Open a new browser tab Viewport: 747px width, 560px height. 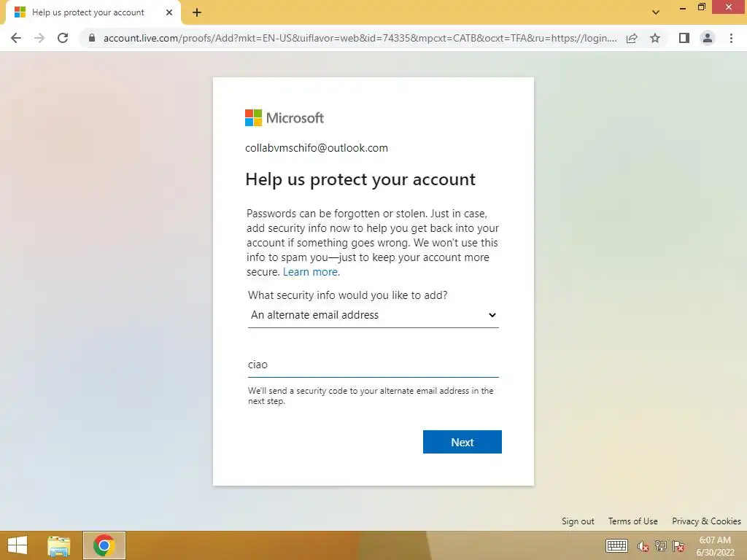[197, 12]
